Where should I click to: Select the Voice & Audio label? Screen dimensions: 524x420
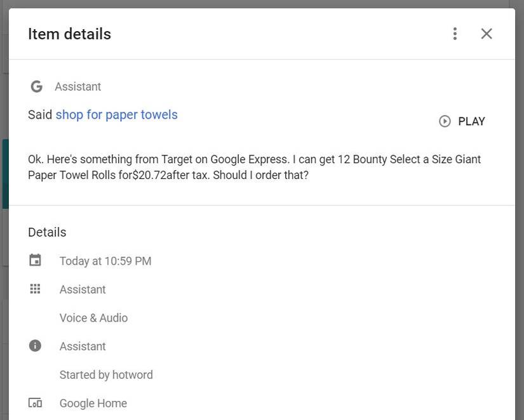click(93, 317)
